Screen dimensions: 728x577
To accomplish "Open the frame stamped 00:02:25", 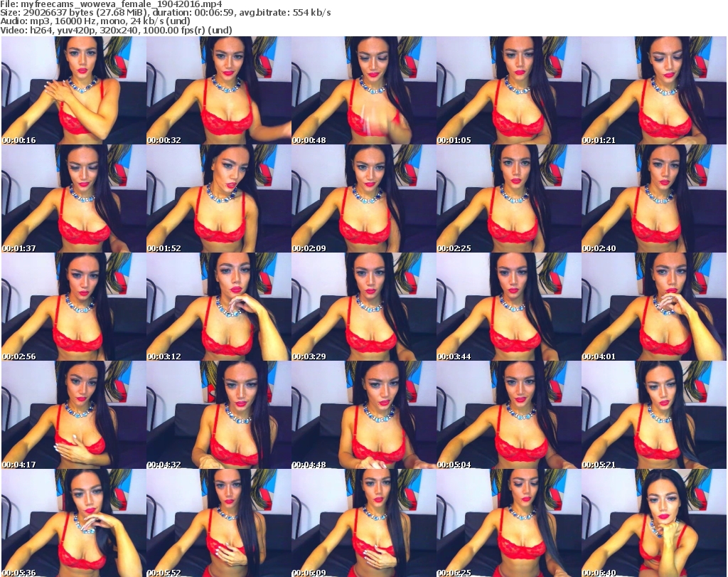I will pyautogui.click(x=508, y=198).
